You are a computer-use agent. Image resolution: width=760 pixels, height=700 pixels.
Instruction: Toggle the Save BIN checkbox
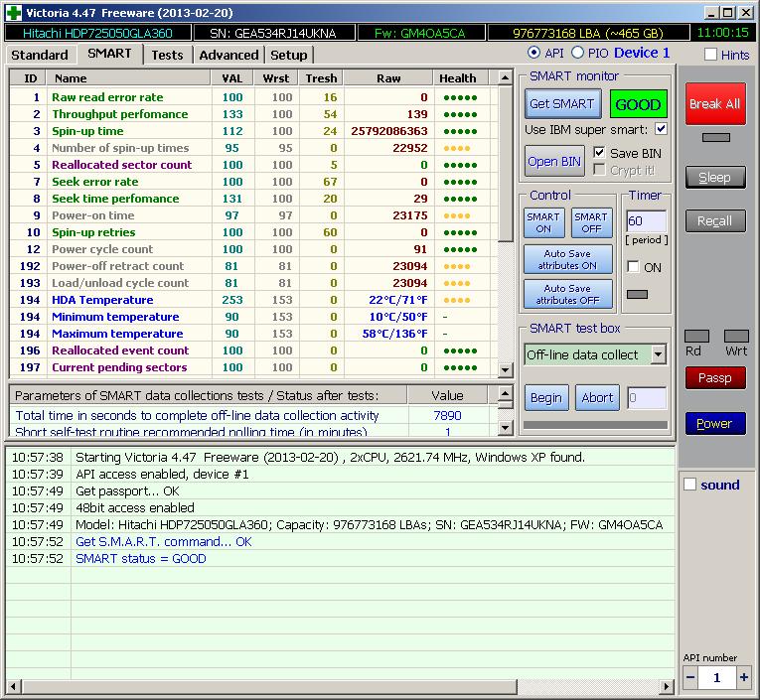(x=599, y=152)
